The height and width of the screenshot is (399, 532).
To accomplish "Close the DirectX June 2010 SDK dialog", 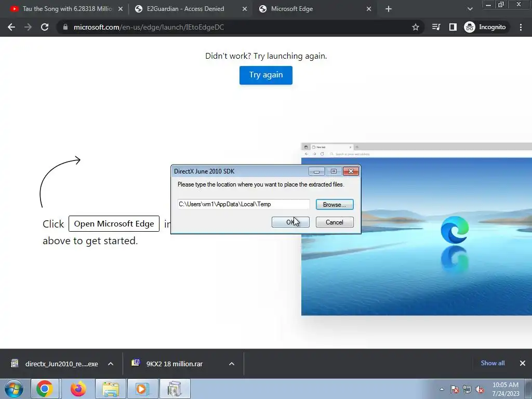I will [x=351, y=171].
